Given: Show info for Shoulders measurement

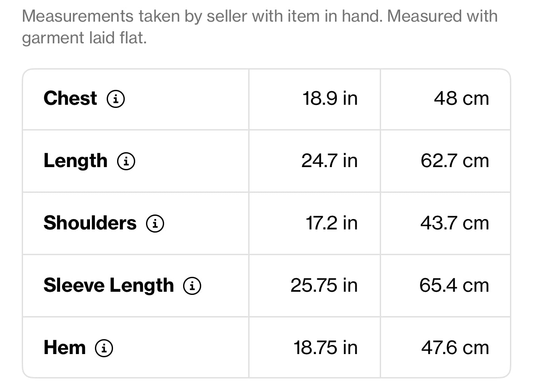Looking at the screenshot, I should point(155,224).
